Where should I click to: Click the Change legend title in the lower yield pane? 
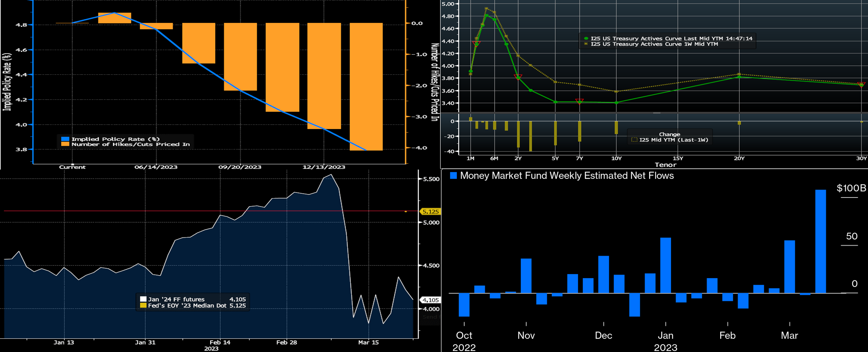pos(670,134)
